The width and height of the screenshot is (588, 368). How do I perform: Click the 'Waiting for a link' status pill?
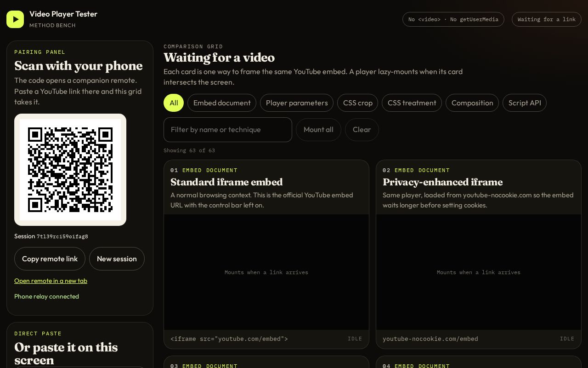point(547,19)
